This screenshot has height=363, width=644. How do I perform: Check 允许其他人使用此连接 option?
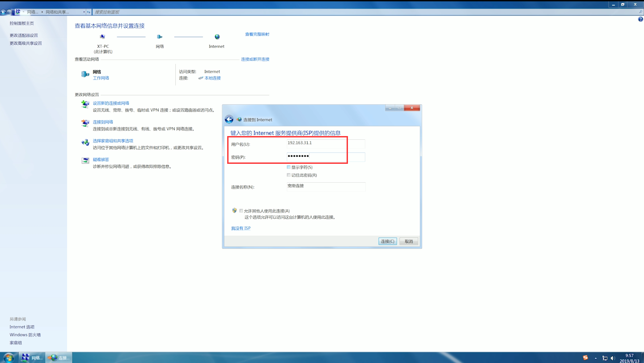click(x=241, y=210)
